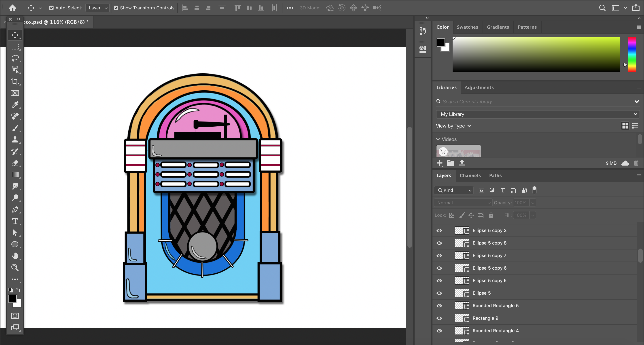Open the Kind filter dropdown

[453, 190]
